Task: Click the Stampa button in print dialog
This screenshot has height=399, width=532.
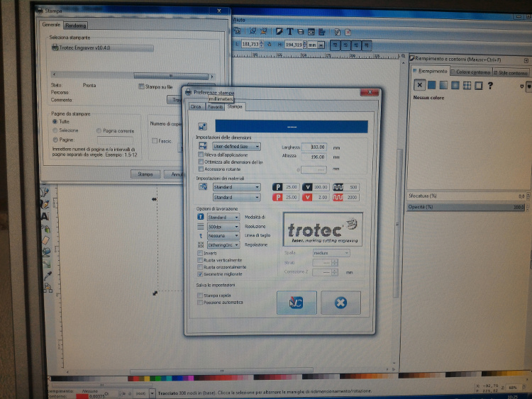Action: 145,174
